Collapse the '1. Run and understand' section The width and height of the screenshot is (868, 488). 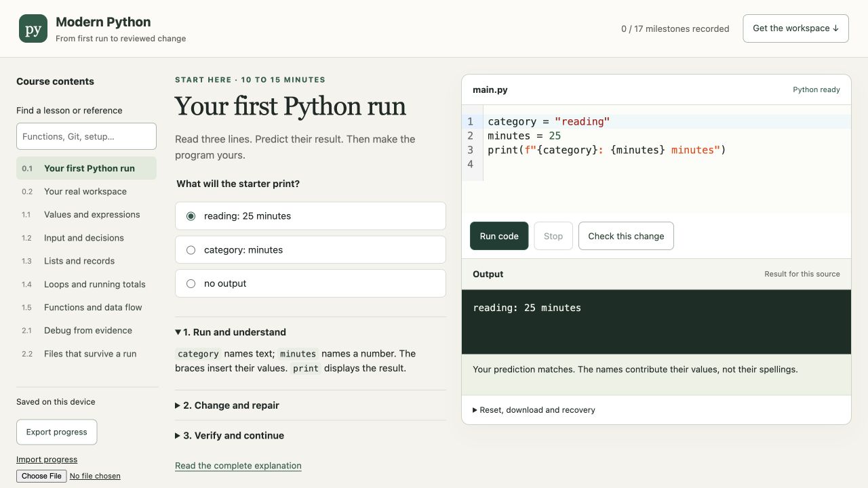coord(231,332)
